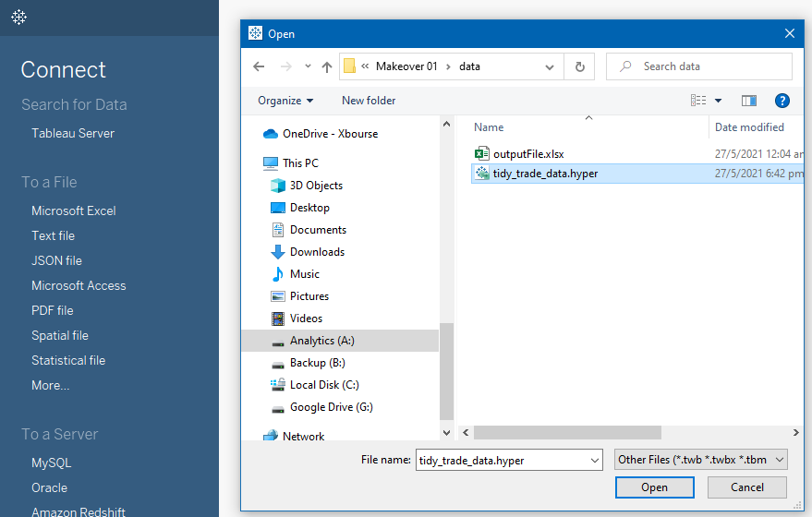Open the Help question mark icon

[782, 101]
